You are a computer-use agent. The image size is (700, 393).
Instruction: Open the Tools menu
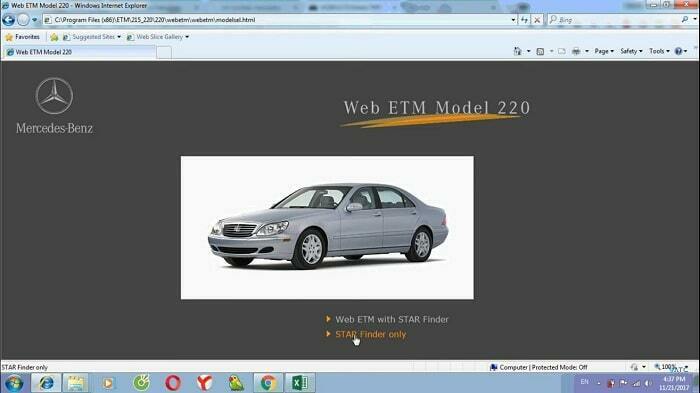tap(659, 51)
